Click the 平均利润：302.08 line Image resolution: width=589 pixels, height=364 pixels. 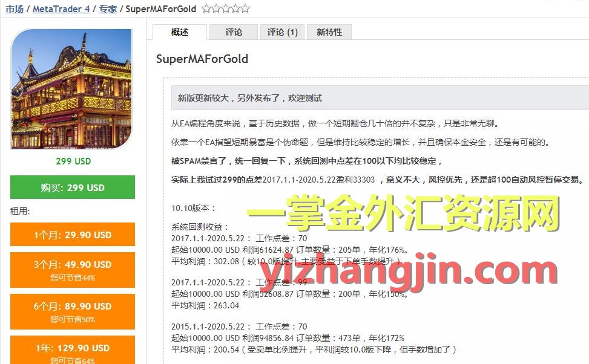(287, 261)
